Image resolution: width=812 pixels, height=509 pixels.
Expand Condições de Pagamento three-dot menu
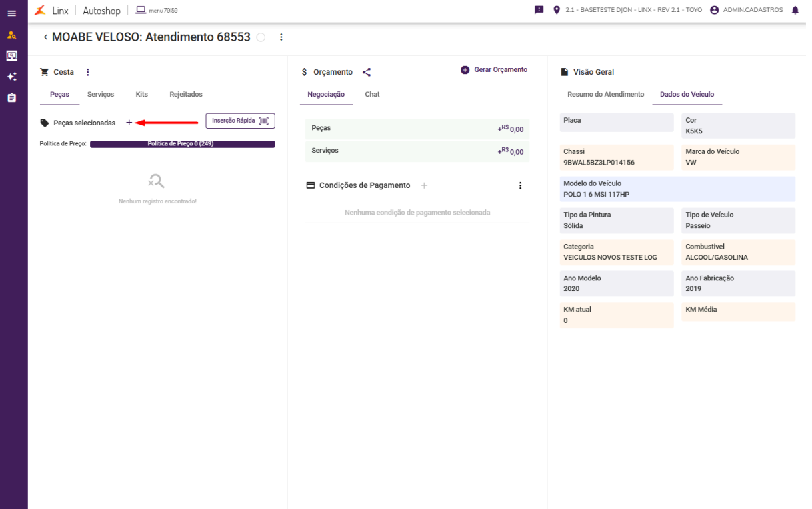520,185
